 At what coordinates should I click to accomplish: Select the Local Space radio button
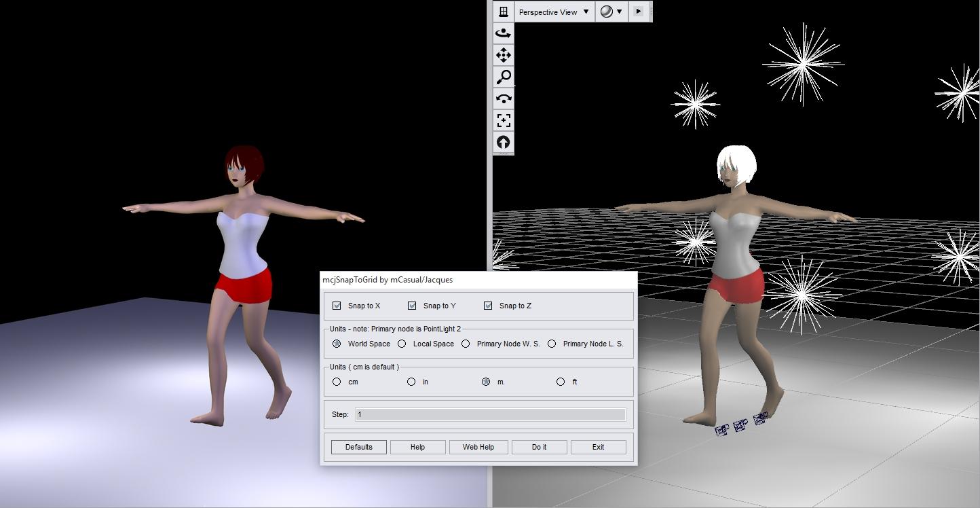tap(402, 344)
